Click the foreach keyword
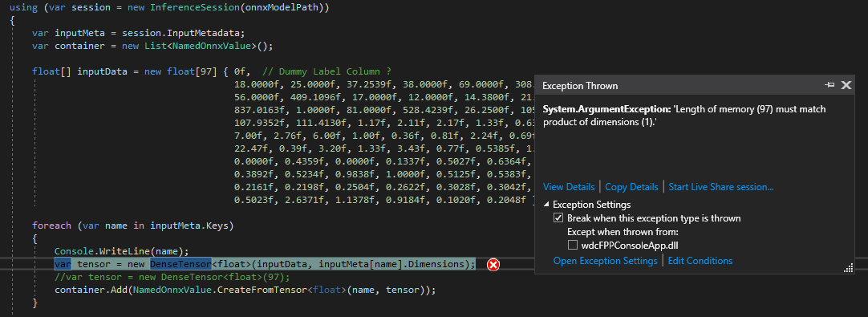This screenshot has height=317, width=868. [51, 226]
